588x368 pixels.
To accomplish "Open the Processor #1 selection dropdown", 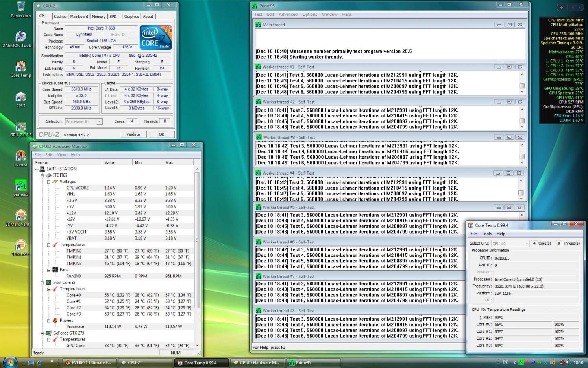I will [99, 122].
